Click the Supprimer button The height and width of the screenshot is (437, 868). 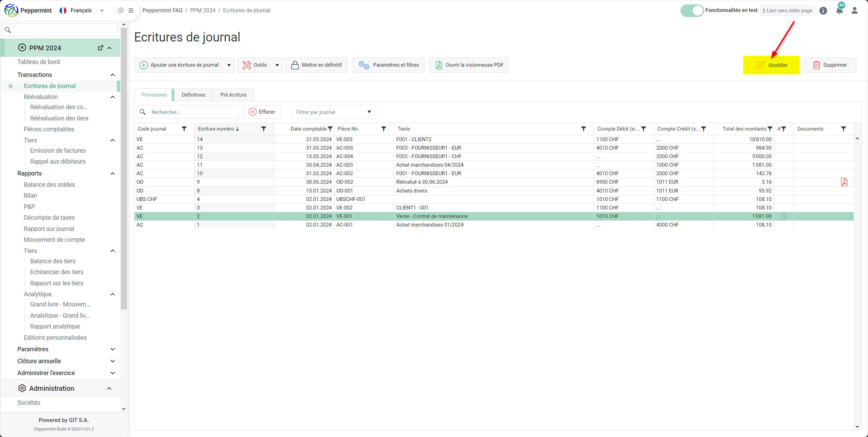pos(830,65)
